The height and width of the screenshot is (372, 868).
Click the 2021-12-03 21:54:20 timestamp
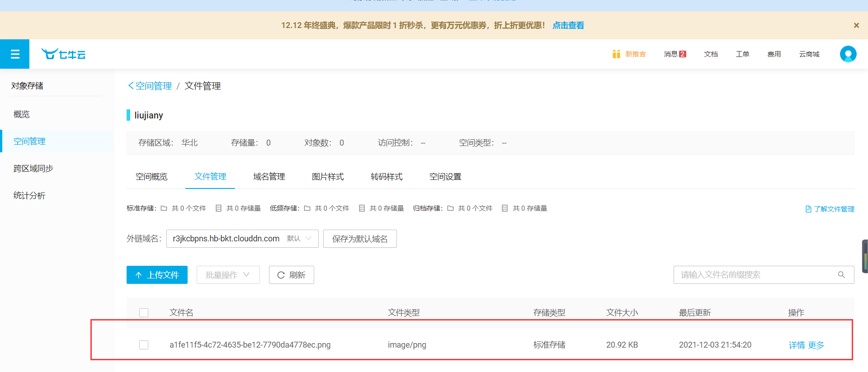715,345
